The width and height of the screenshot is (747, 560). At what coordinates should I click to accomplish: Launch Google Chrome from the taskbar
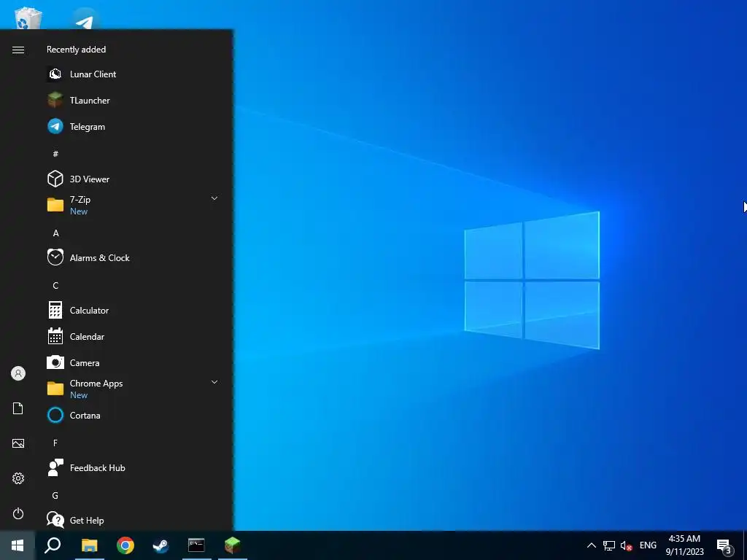pyautogui.click(x=125, y=545)
